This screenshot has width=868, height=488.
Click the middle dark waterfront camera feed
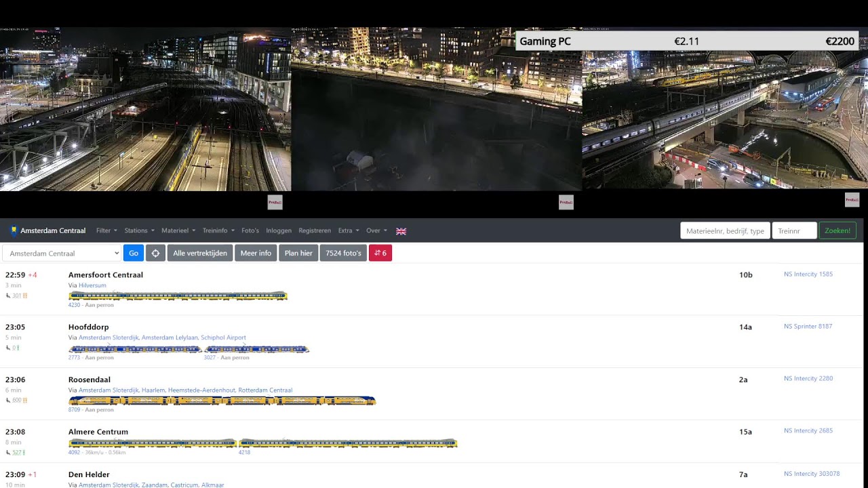437,109
